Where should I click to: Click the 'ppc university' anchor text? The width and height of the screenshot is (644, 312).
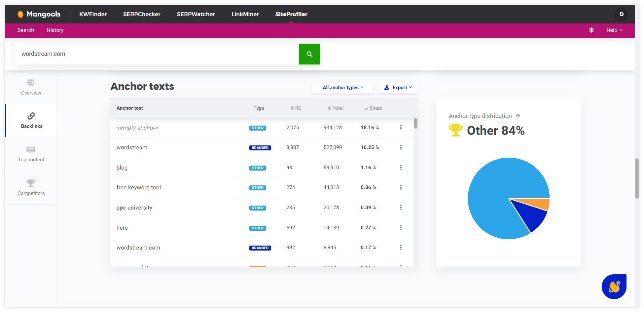(x=134, y=208)
